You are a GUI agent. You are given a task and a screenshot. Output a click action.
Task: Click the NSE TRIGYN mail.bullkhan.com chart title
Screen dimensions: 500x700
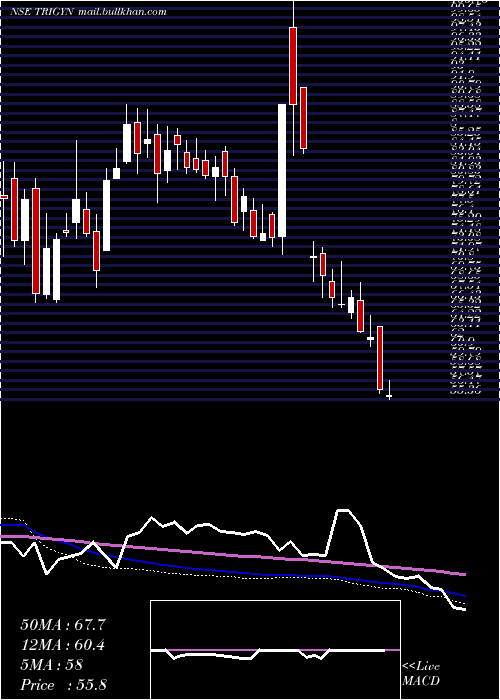pos(88,12)
